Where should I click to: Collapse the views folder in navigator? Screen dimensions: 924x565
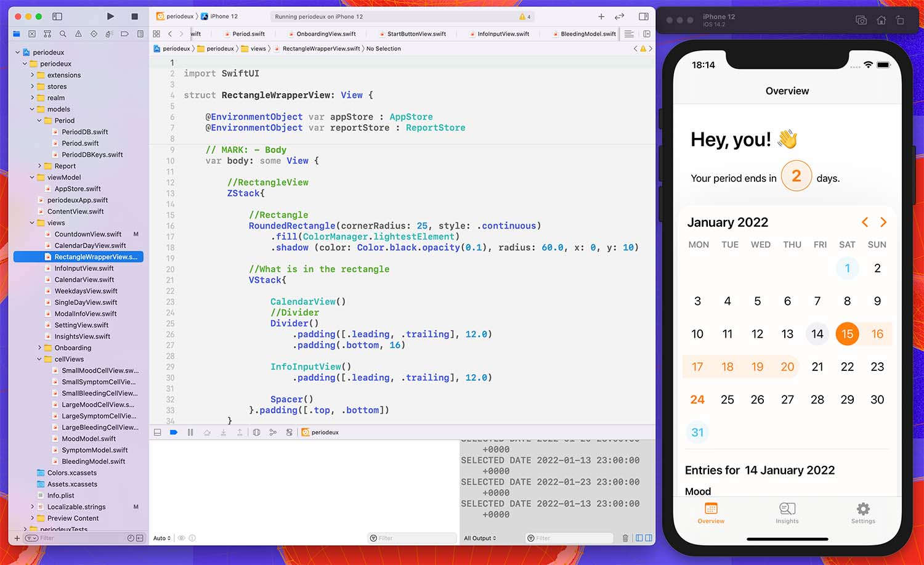(32, 223)
